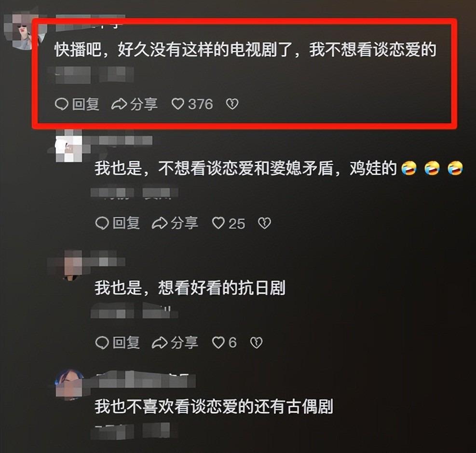Share the 抗日剧 comment arrow icon
This screenshot has height=453, width=476.
coord(159,343)
